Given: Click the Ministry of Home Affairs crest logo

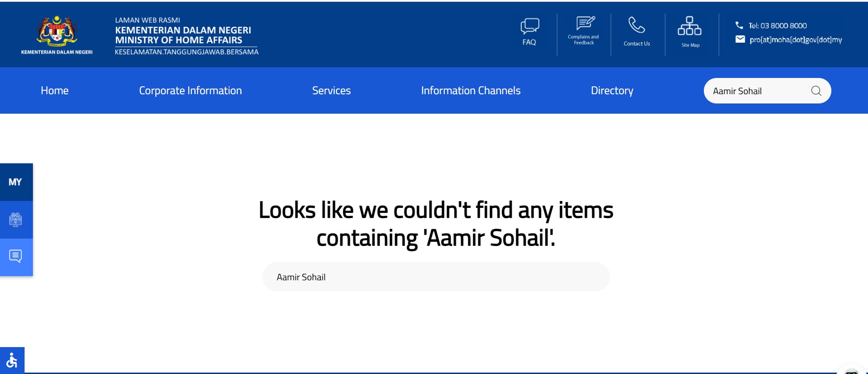Looking at the screenshot, I should click(x=57, y=32).
